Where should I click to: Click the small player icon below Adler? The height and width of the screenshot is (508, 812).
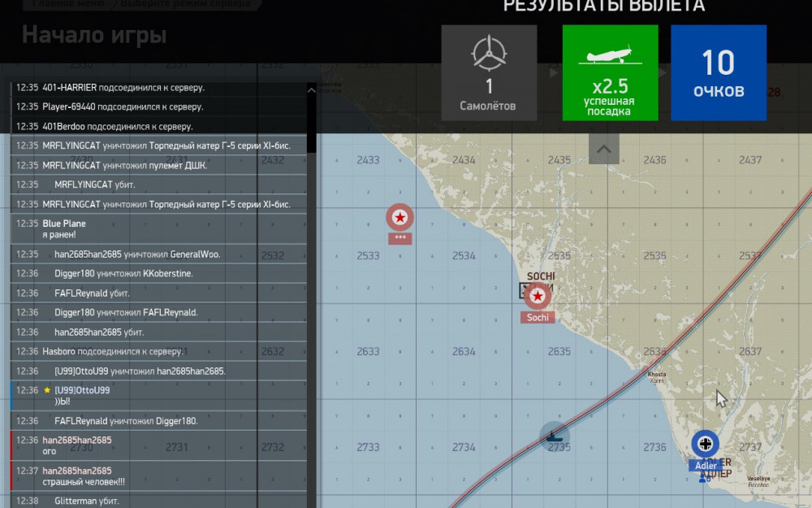(704, 480)
